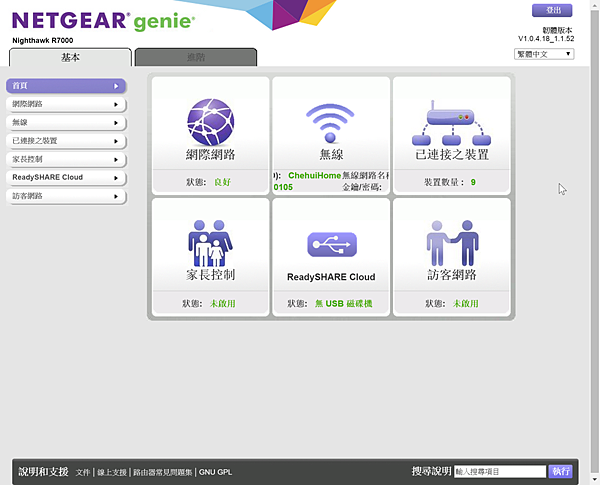Open the 網際網路 sidebar menu
600x485 pixels.
66,104
